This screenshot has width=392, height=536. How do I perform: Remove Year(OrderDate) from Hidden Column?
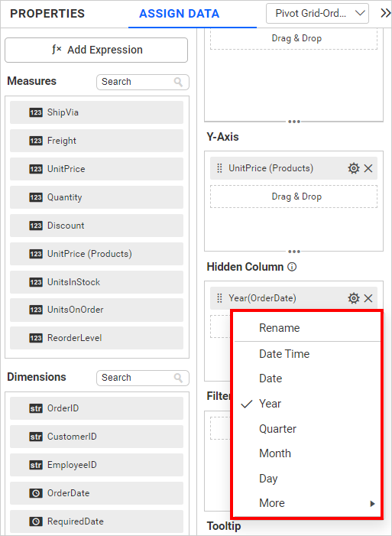pos(368,298)
